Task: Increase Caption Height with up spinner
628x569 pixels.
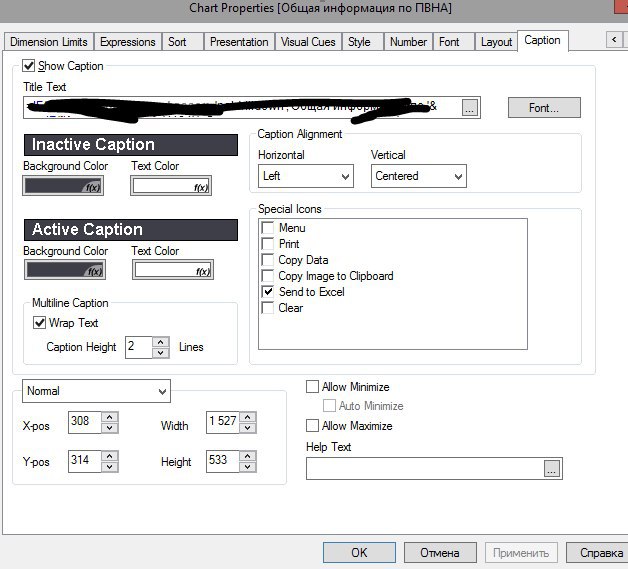Action: coord(161,342)
